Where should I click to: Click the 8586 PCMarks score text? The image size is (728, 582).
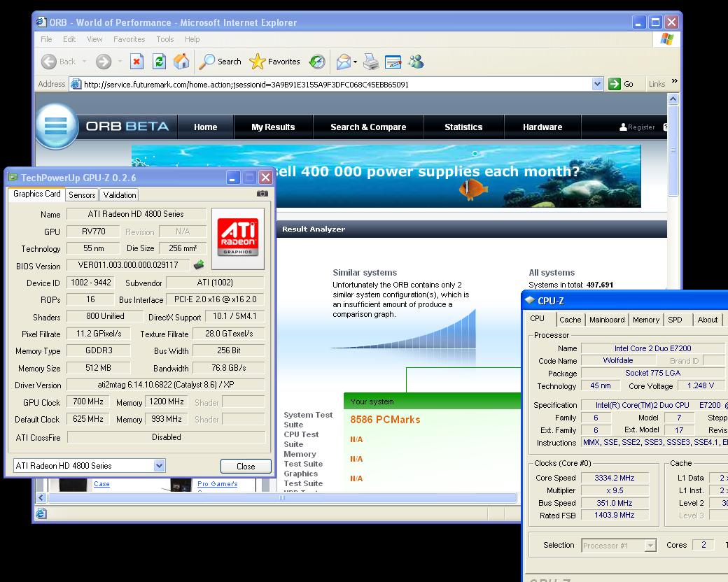pos(385,420)
